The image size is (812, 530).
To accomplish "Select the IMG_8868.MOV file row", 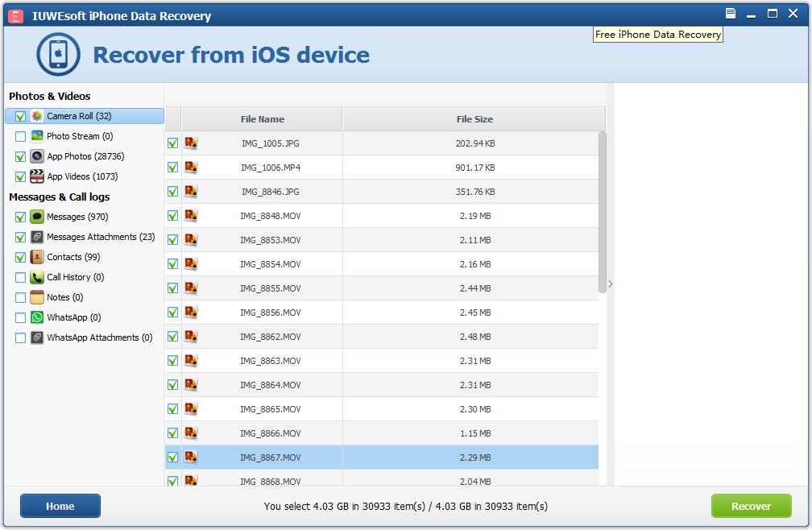I will (x=382, y=479).
